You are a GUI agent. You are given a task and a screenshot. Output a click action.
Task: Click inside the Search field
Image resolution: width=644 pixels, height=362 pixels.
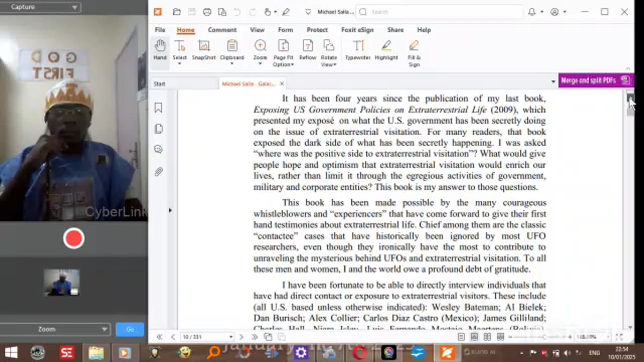click(x=440, y=12)
